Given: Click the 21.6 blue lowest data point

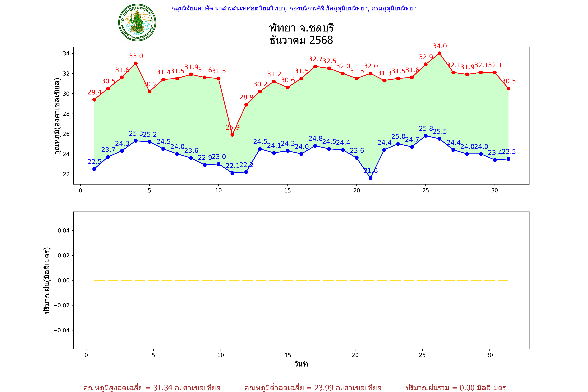Looking at the screenshot, I should point(370,178).
